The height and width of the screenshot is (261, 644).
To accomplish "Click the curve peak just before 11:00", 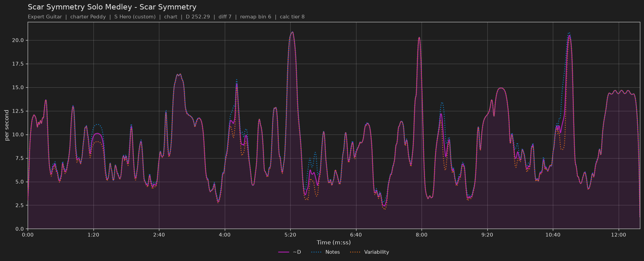I will pos(569,35).
